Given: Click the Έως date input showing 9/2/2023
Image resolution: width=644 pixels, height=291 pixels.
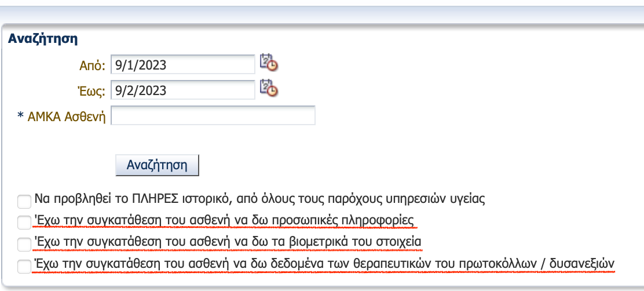Looking at the screenshot, I should coord(183,90).
